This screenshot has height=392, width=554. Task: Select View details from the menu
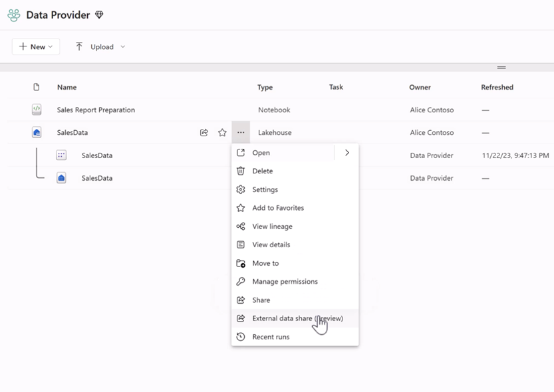coord(271,245)
